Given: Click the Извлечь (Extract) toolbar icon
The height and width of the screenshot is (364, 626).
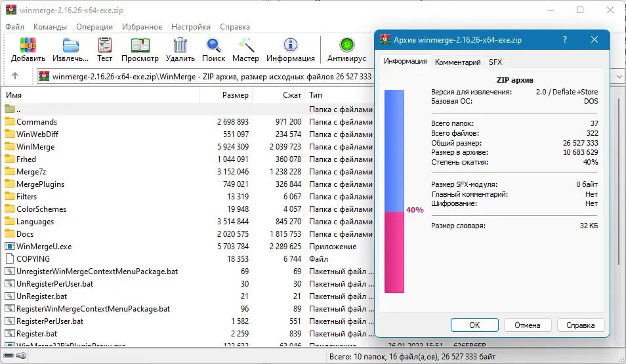Looking at the screenshot, I should click(71, 45).
